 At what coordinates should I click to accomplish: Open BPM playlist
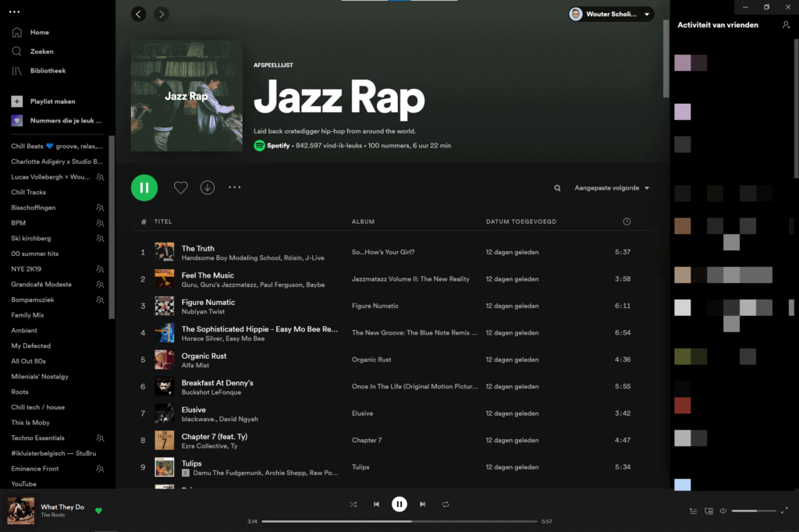pyautogui.click(x=19, y=223)
